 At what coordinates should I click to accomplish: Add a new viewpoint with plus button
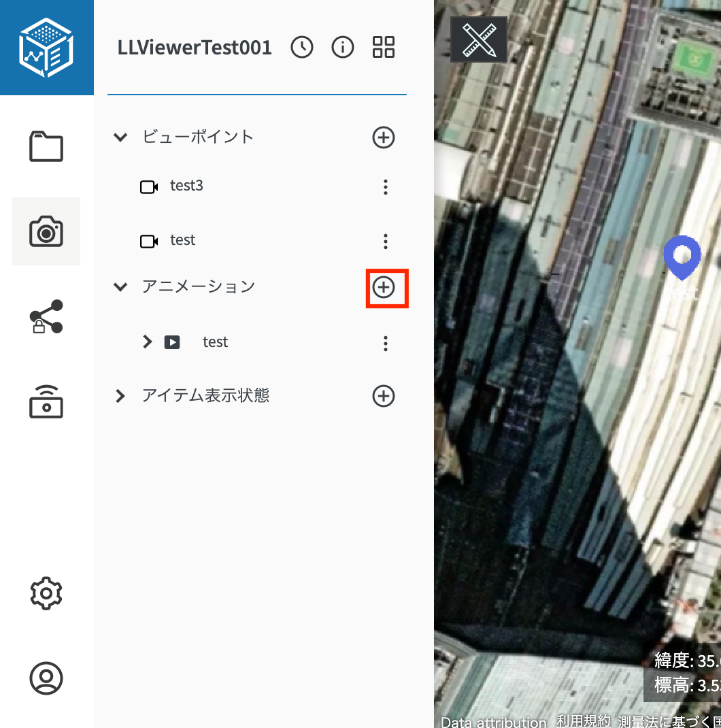(x=384, y=137)
